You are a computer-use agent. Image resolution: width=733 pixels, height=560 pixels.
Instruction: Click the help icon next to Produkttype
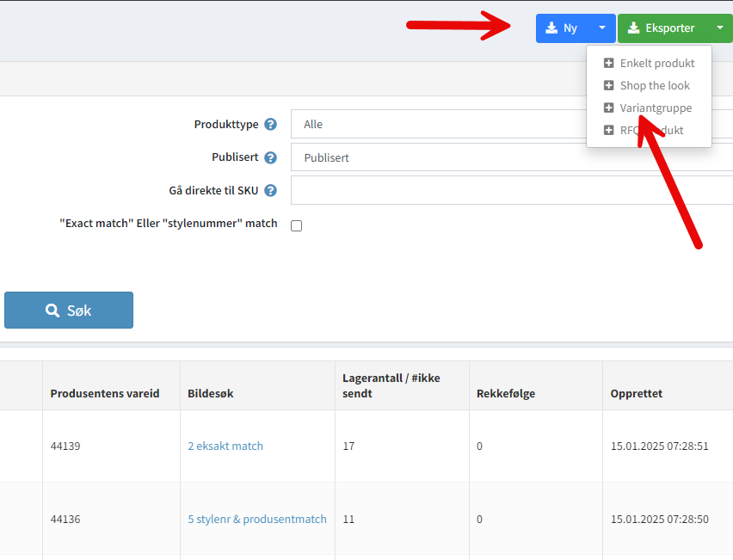coord(270,125)
